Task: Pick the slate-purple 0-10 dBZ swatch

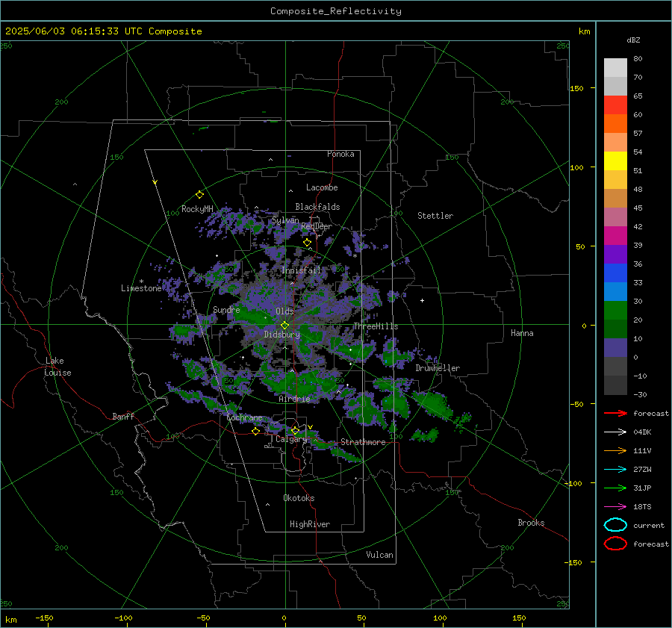Action: pyautogui.click(x=615, y=348)
